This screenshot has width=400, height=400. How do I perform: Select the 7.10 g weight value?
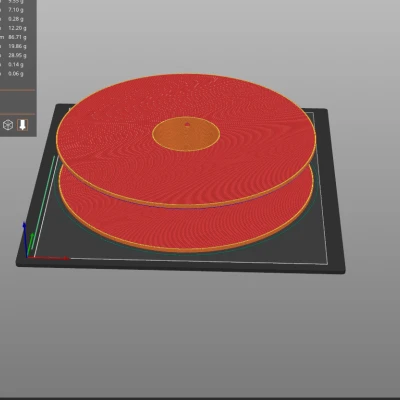(16, 10)
